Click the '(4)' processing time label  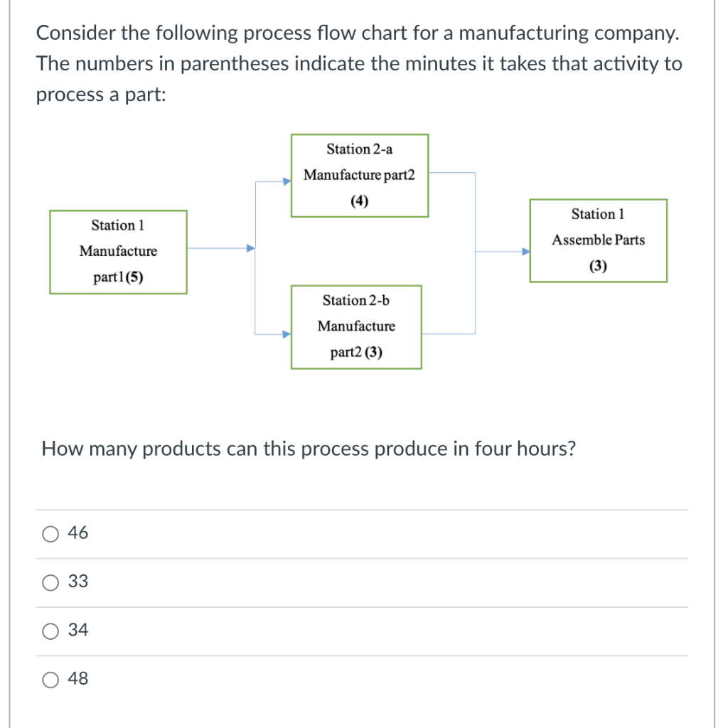coord(360,200)
